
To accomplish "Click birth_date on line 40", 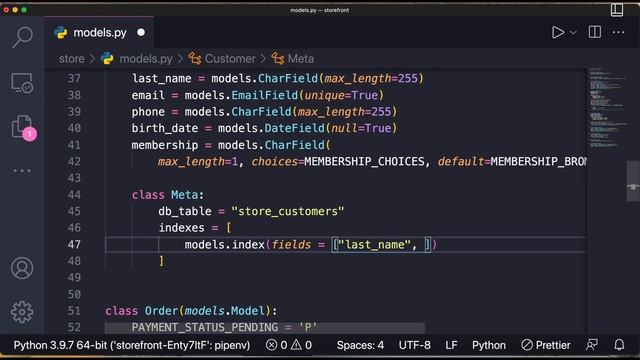I will point(164,128).
